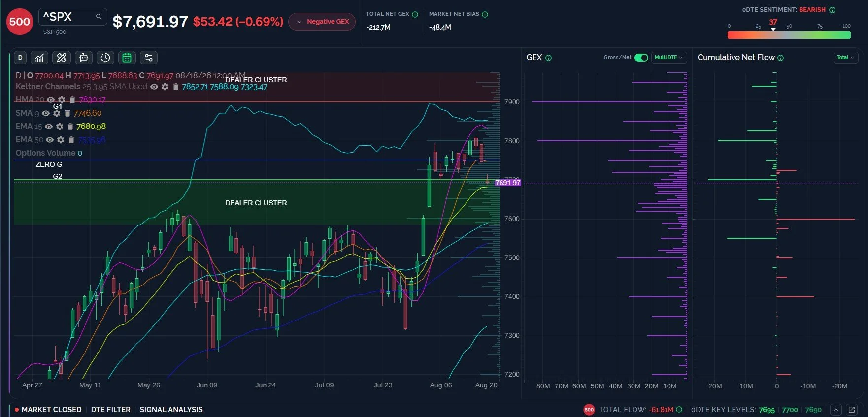868x417 pixels.
Task: Click the Options Volume indicator label
Action: (x=45, y=153)
